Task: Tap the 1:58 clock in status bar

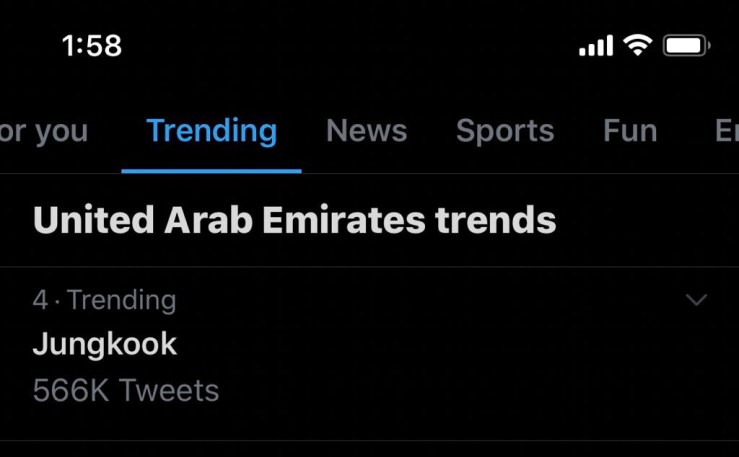Action: pos(91,46)
